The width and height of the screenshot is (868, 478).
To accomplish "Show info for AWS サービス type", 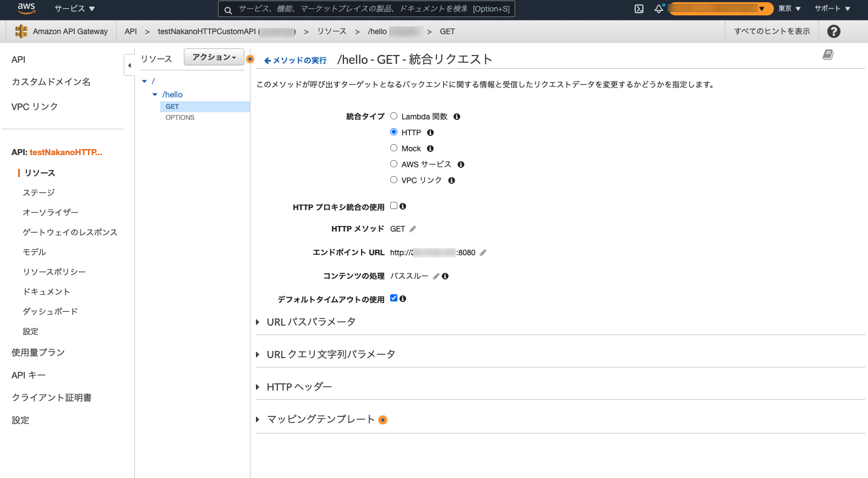I will (x=461, y=164).
